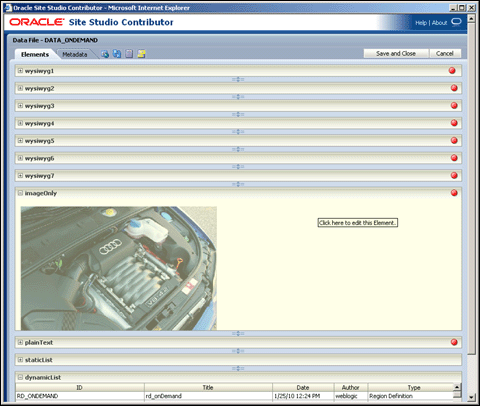
Task: Expand the wysiwyg4 element
Action: [x=20, y=123]
